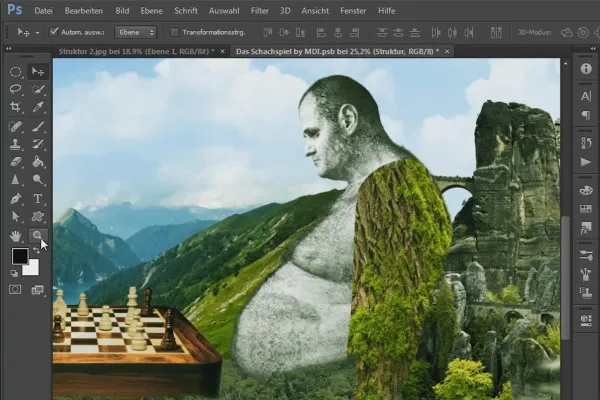The height and width of the screenshot is (400, 600).
Task: Select the Type tool
Action: tap(38, 199)
